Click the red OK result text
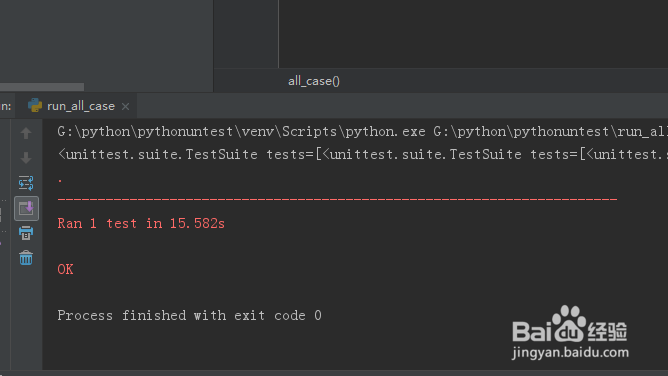Screen dimensions: 668x376 [x=66, y=269]
